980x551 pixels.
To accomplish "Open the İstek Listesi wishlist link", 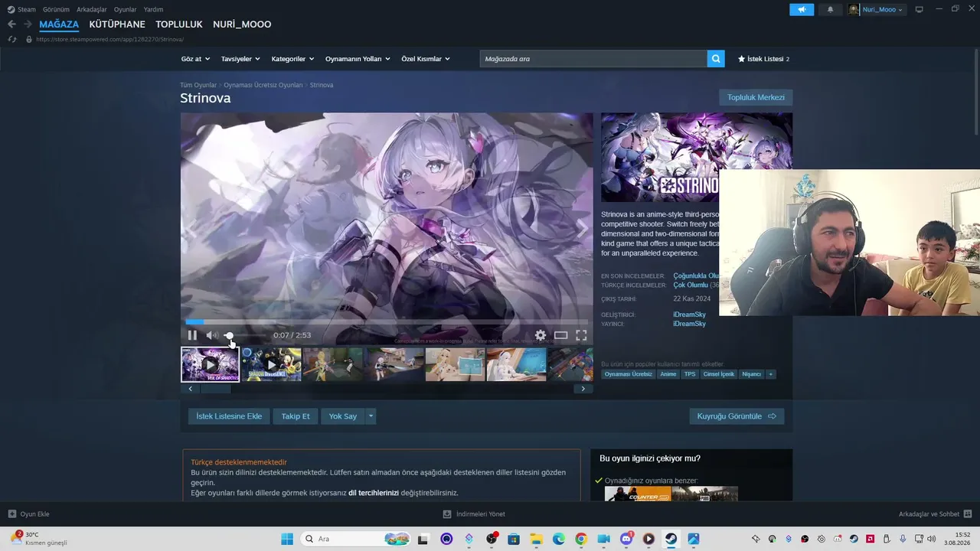I will [763, 59].
